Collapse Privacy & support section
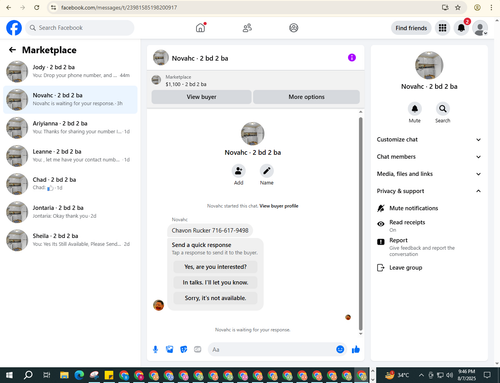Screen dimensions: 500x383 coord(429,191)
